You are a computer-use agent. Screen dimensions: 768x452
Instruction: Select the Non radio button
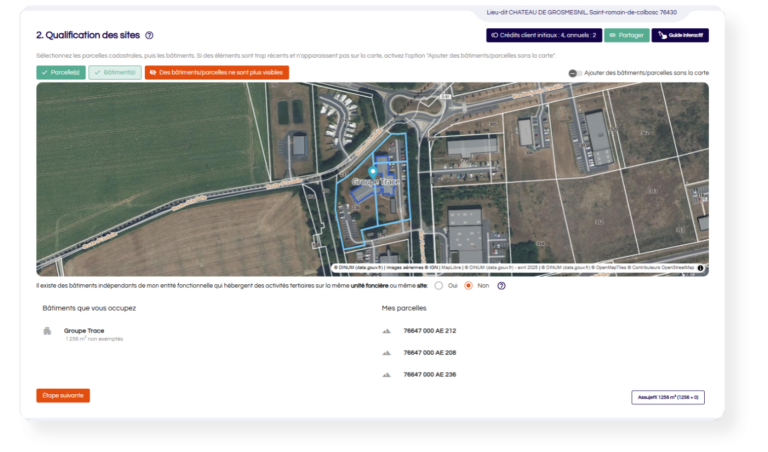[x=468, y=285]
